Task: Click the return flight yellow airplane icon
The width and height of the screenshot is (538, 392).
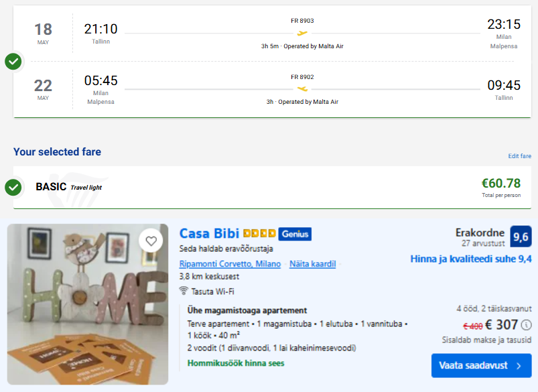Action: [x=302, y=89]
